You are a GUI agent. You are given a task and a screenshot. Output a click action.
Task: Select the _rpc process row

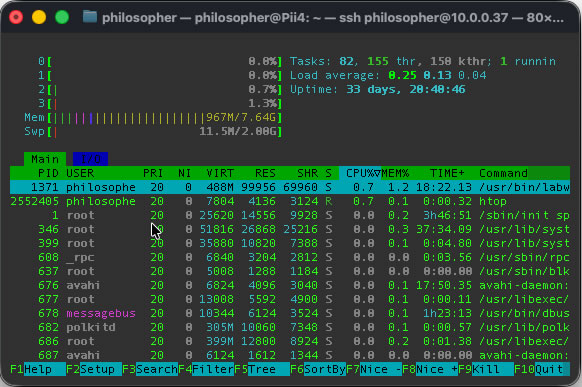pyautogui.click(x=290, y=257)
